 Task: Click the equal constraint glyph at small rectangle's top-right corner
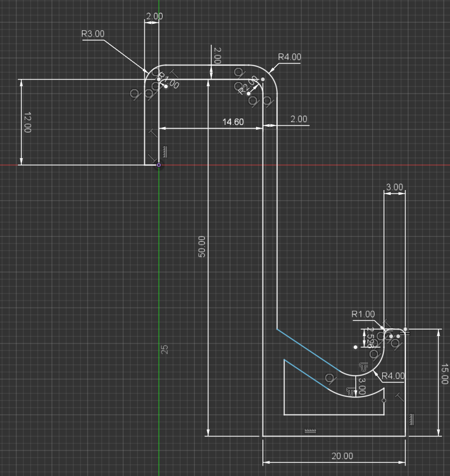click(405, 334)
